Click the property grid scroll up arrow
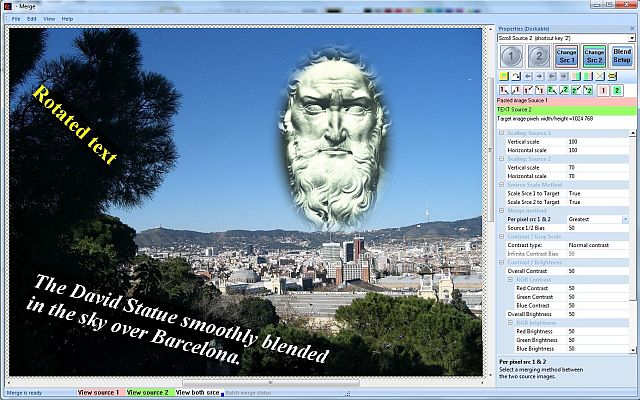 (x=633, y=133)
